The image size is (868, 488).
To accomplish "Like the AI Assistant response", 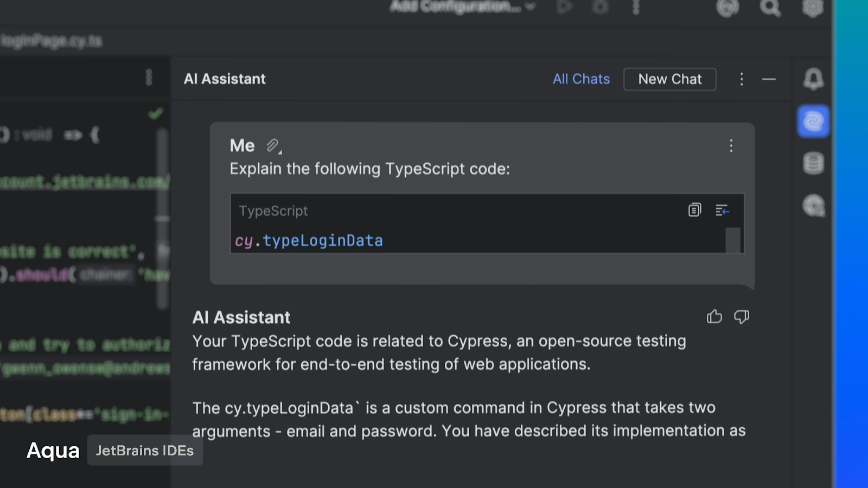I will point(714,317).
